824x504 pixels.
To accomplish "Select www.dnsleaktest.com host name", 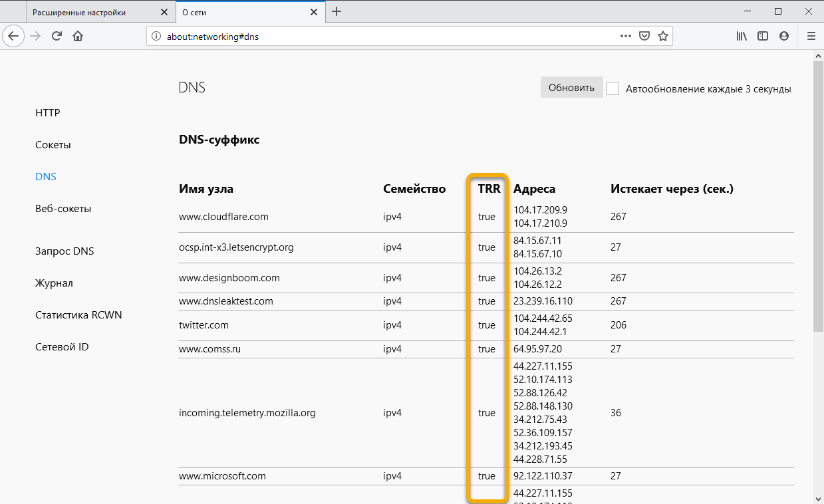I will (x=226, y=301).
